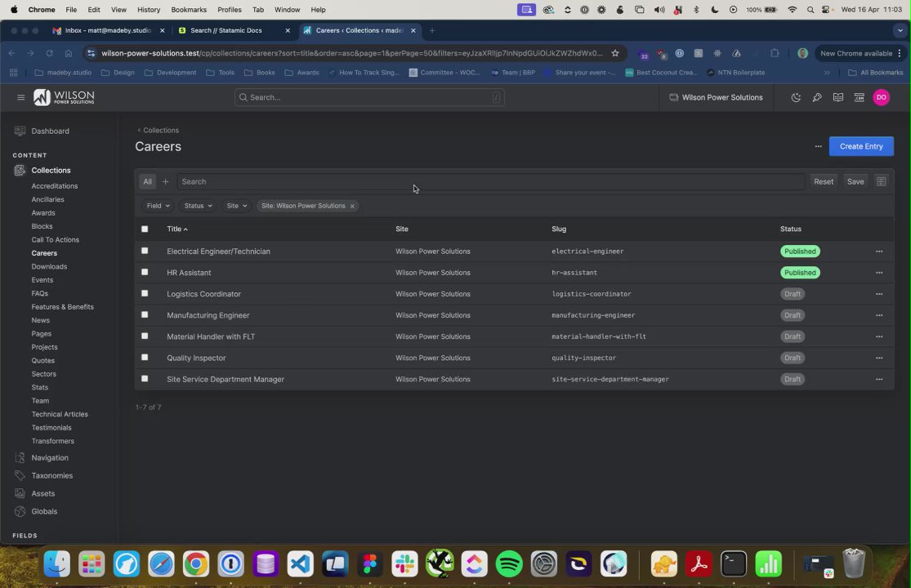
Task: Open Figma from the dock
Action: click(370, 563)
